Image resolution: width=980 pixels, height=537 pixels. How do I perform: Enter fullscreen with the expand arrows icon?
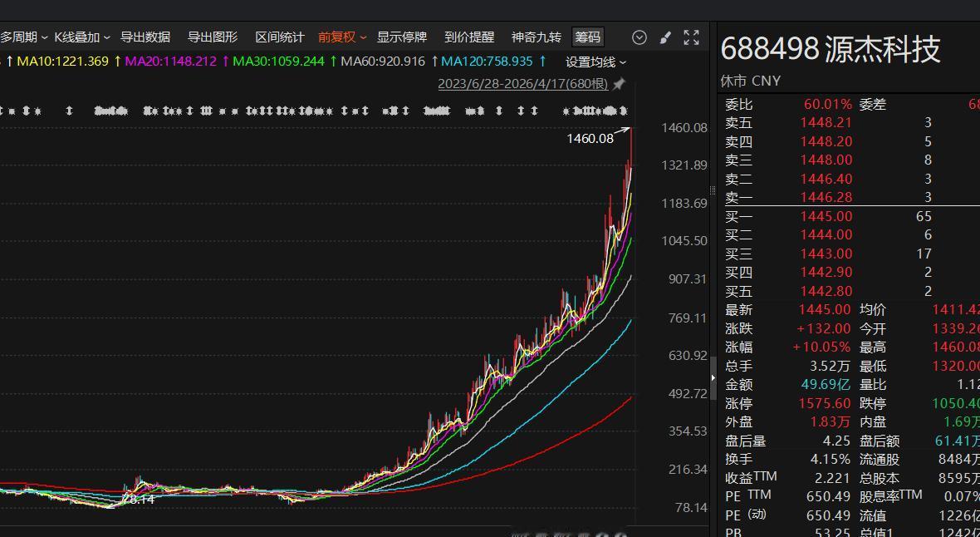[691, 37]
